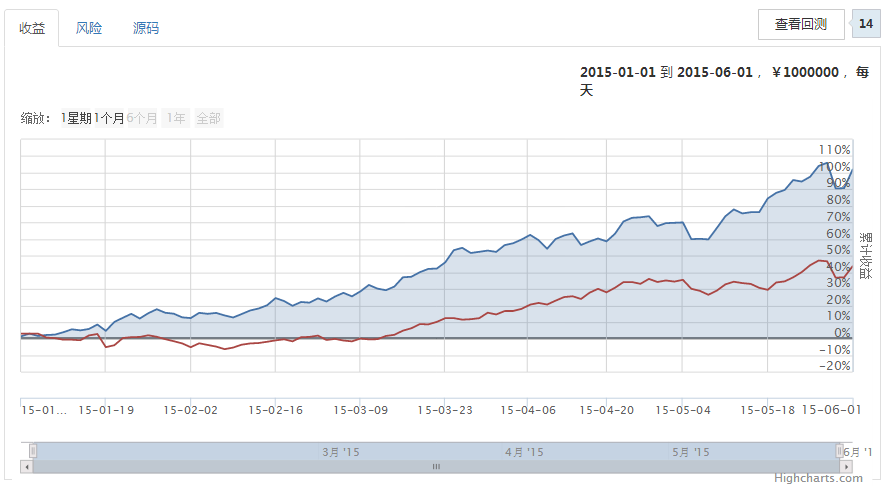Click the 查看回测 button
885x489 pixels.
(801, 24)
